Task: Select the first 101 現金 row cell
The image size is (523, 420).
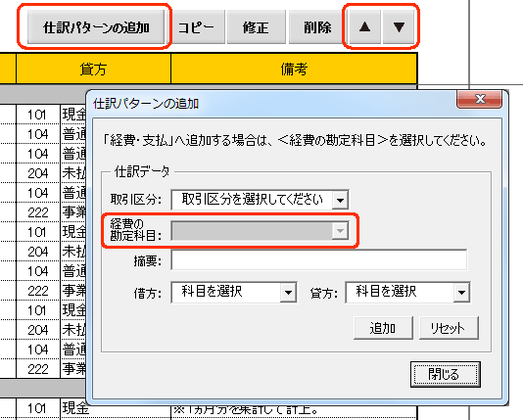Action: point(37,115)
